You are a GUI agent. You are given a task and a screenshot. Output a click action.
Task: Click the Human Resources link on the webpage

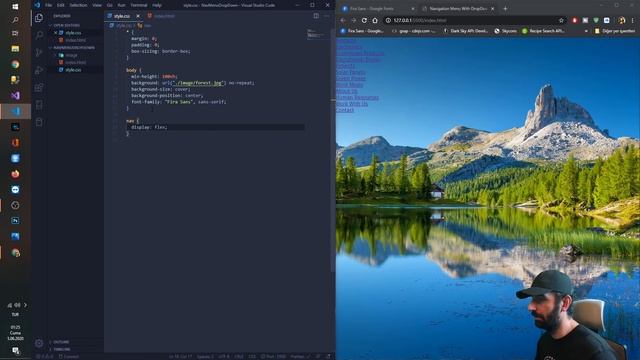point(357,98)
